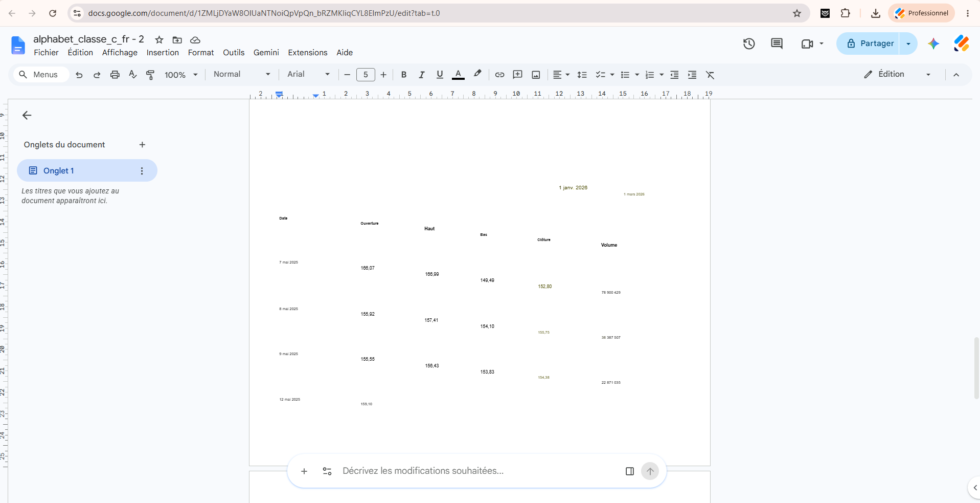
Task: Run spelling and grammar check
Action: coord(133,75)
